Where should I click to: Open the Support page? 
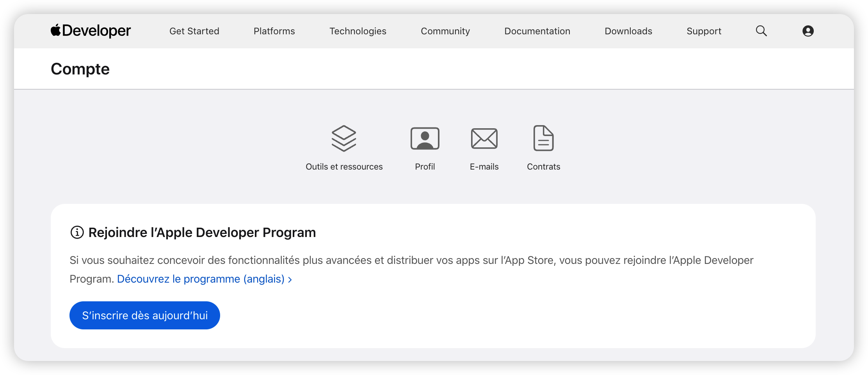(704, 31)
